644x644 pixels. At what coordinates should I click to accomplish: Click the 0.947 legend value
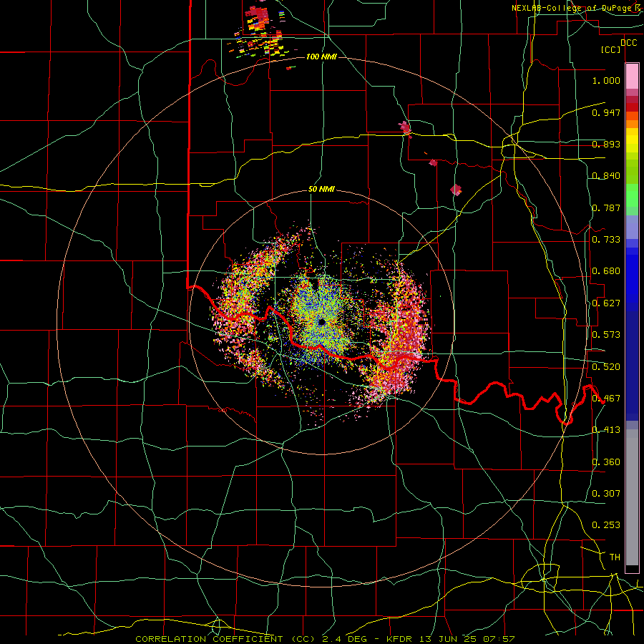tap(606, 112)
